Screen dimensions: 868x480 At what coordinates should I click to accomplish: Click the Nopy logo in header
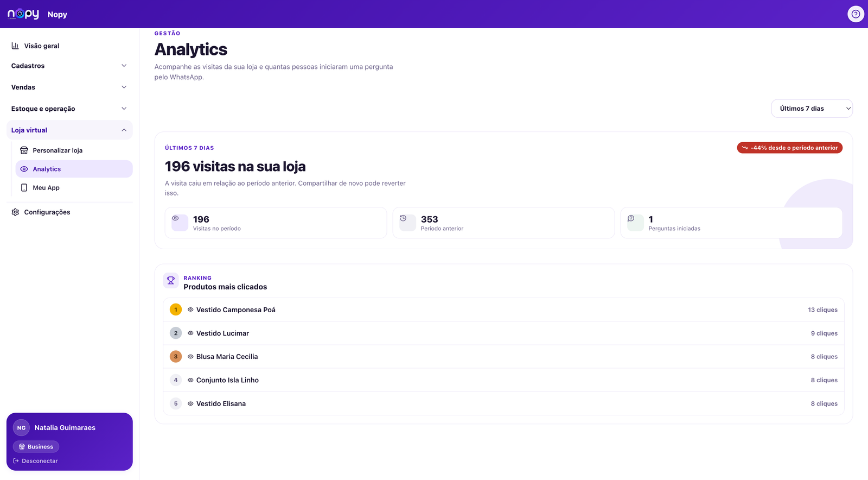[x=23, y=14]
